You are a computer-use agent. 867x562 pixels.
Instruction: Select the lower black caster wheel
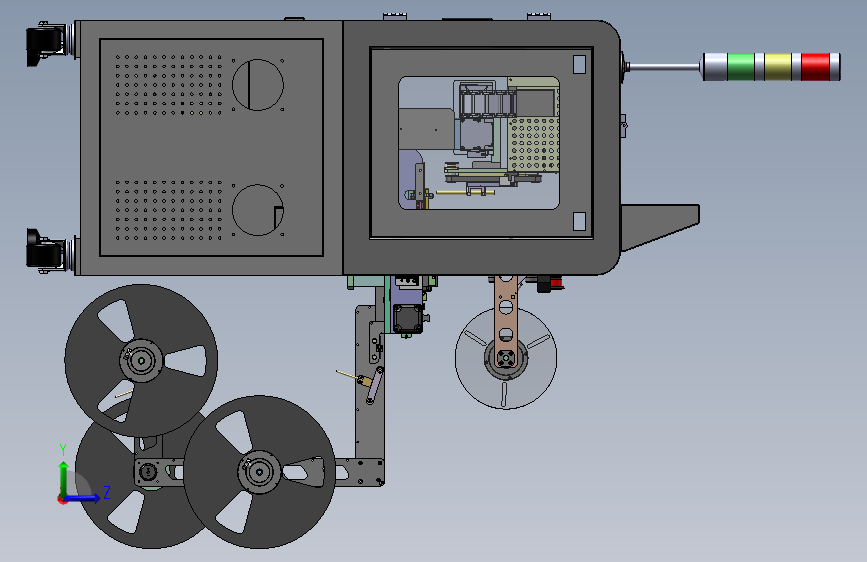[x=44, y=250]
